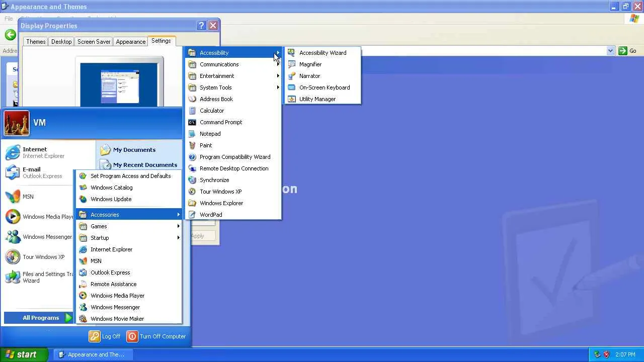This screenshot has height=362, width=644.
Task: Switch to the Screen Saver tab
Action: point(94,42)
